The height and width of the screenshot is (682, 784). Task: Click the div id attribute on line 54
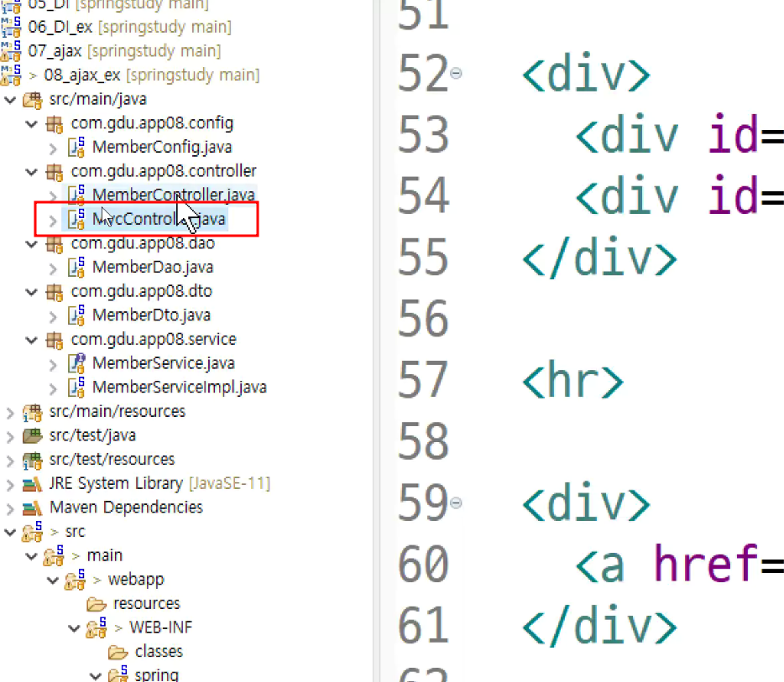734,195
